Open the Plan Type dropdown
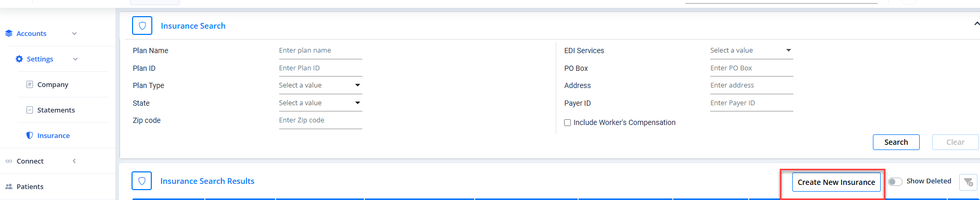Screen dimensions: 980x200 coord(320,85)
